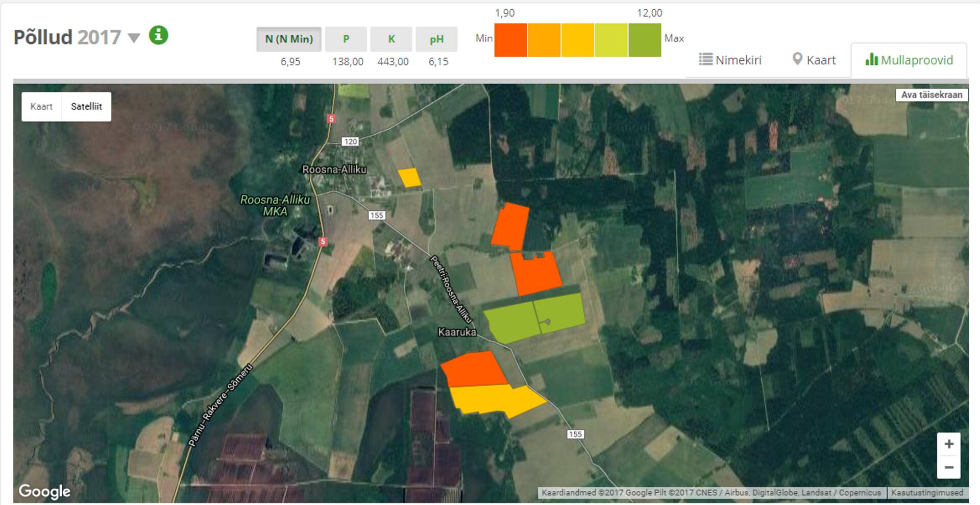
Task: Switch map to Satelliit view
Action: [x=86, y=107]
